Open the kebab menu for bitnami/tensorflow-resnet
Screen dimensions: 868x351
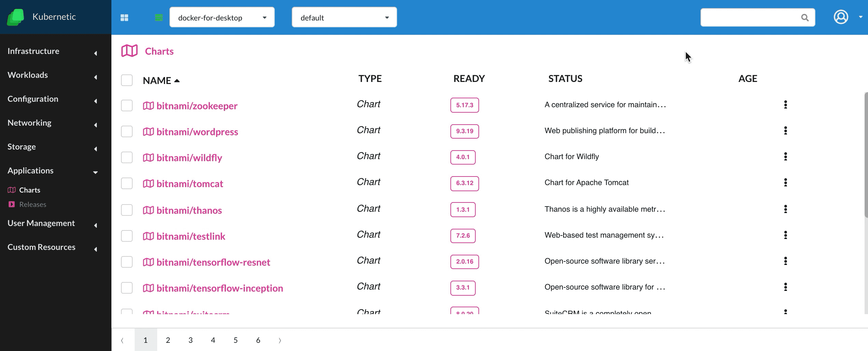[786, 261]
